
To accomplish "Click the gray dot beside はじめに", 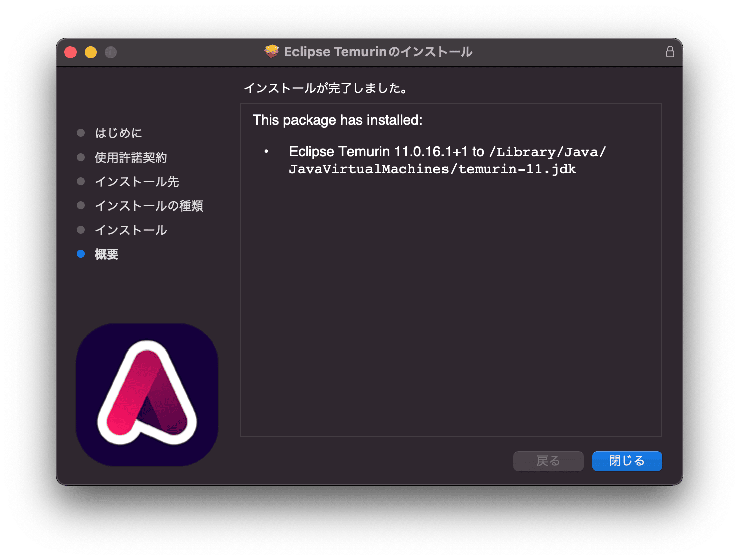I will [81, 133].
